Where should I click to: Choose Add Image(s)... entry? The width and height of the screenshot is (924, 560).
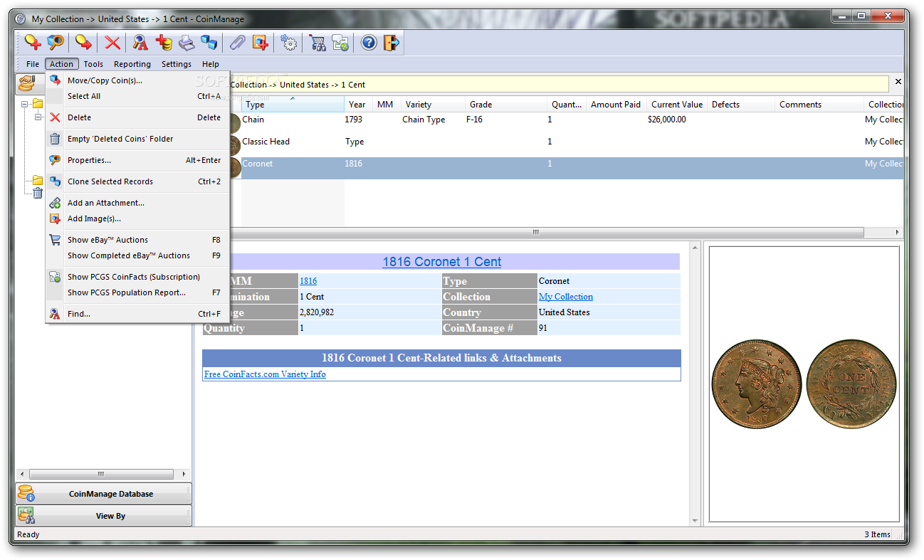(x=137, y=218)
